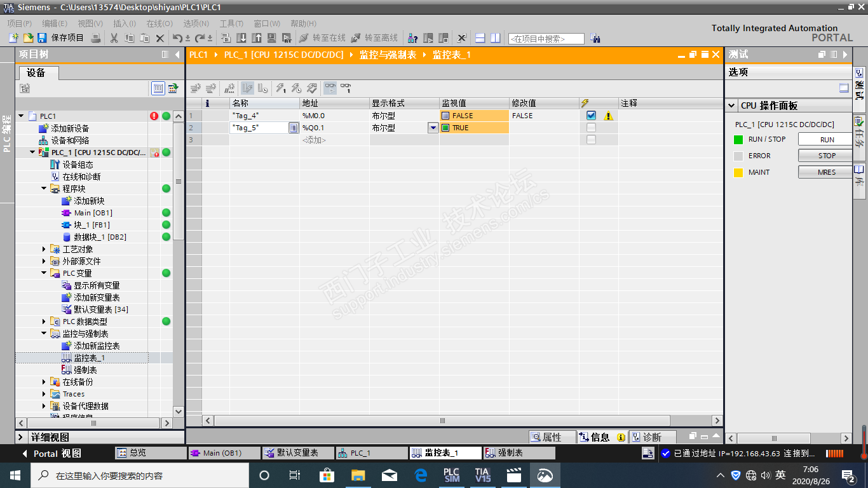The image size is (868, 488).
Task: Open the 编辑(E) menu
Action: point(55,24)
